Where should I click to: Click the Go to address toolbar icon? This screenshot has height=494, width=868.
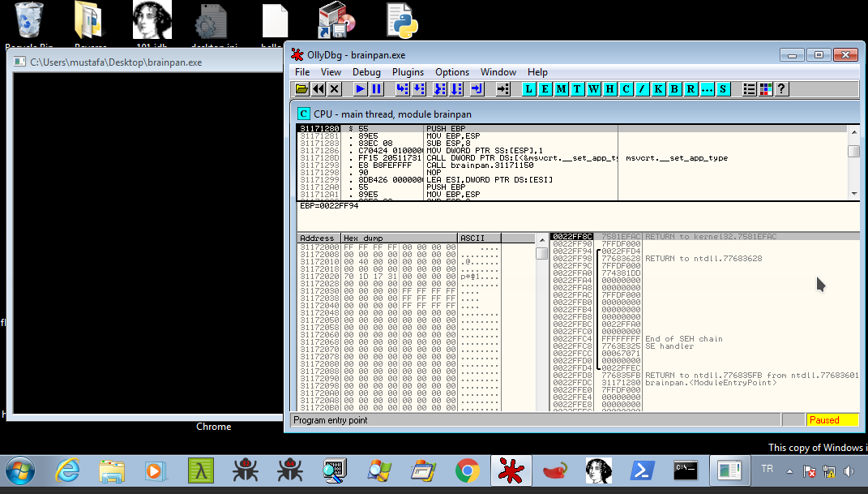[502, 89]
